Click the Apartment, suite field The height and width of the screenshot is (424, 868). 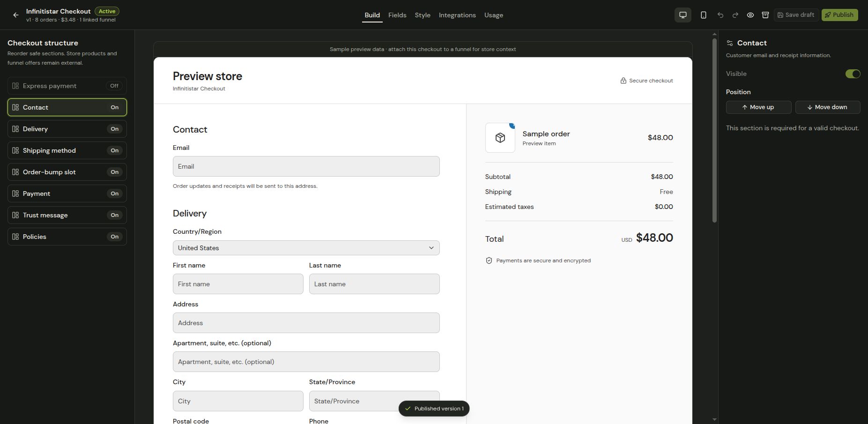(x=306, y=362)
